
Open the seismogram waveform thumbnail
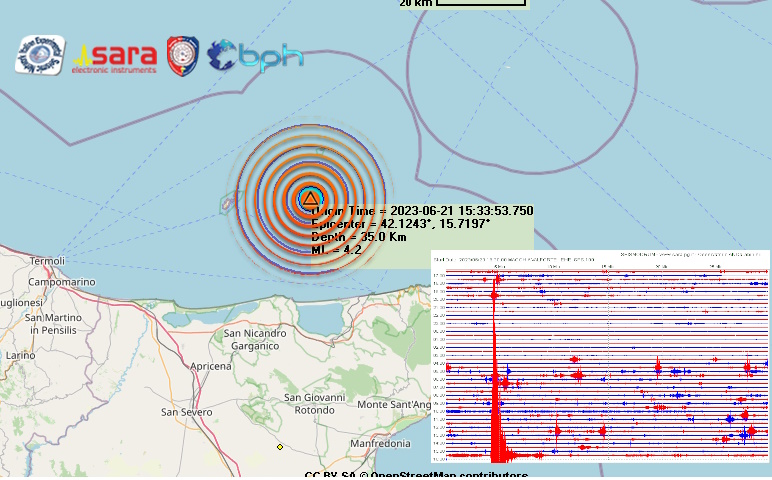coord(601,356)
